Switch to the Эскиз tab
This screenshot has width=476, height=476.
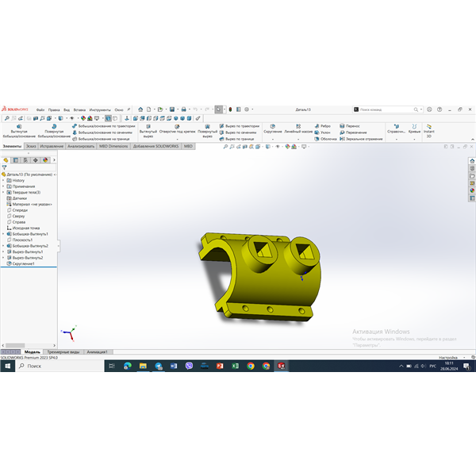click(x=31, y=146)
